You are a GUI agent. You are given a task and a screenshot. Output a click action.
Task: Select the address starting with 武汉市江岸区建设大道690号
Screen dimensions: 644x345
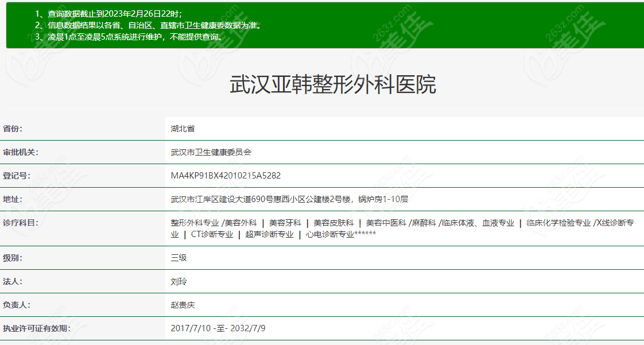[289, 199]
